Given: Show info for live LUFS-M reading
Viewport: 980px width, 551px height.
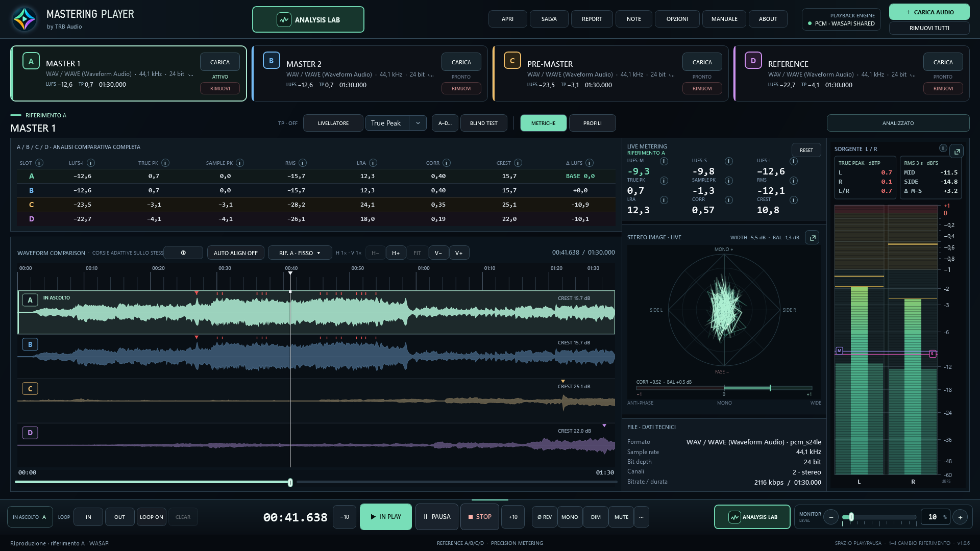Looking at the screenshot, I should [664, 161].
